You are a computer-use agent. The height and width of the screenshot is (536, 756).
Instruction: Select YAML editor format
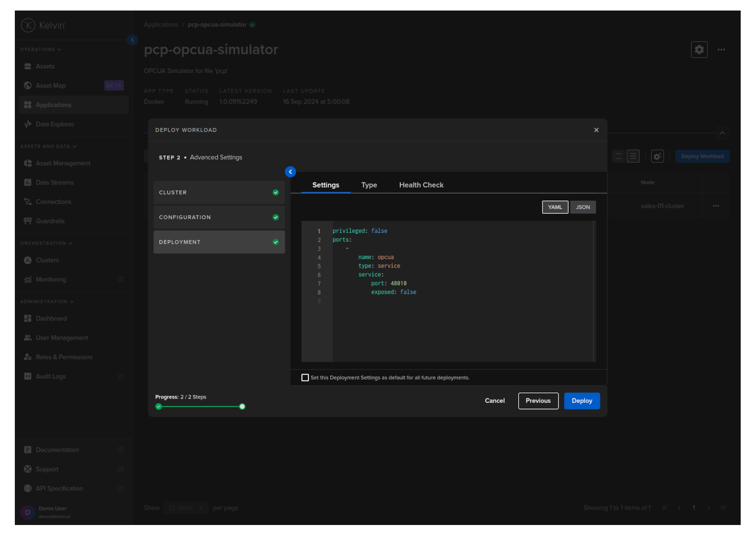[555, 207]
